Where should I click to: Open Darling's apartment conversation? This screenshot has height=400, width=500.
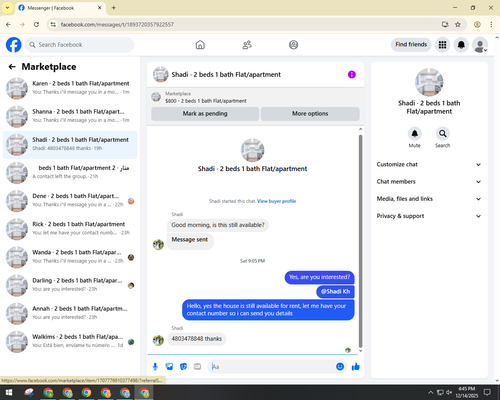pyautogui.click(x=70, y=286)
